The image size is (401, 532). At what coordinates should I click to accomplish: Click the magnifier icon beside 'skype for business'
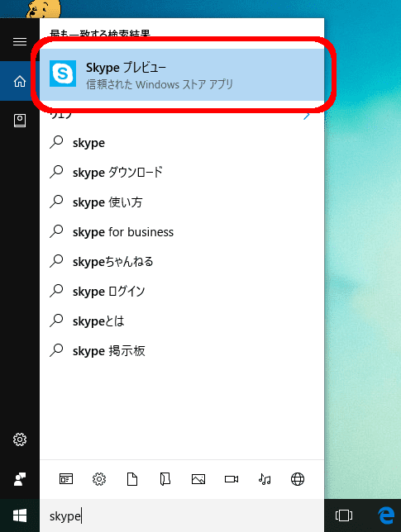[x=56, y=231]
